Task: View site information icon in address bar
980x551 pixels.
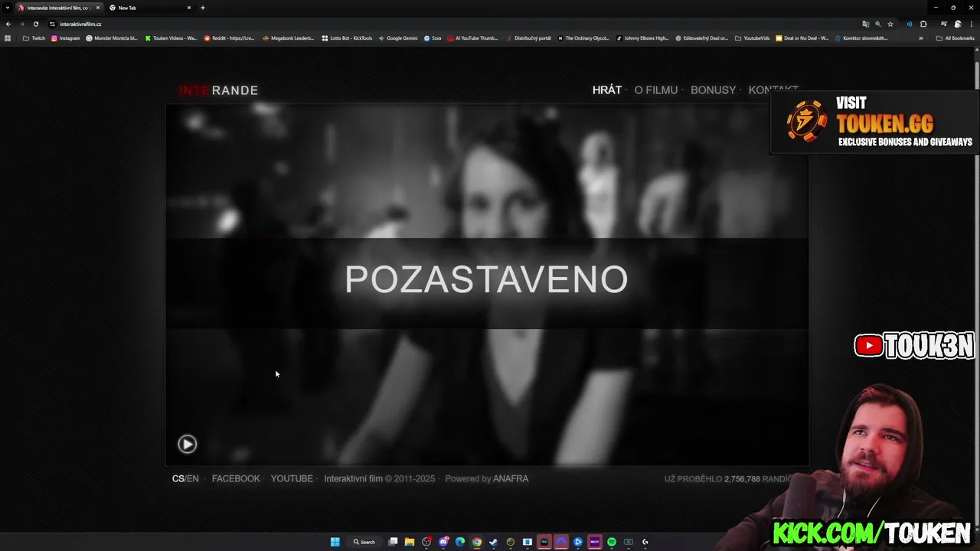Action: (53, 24)
